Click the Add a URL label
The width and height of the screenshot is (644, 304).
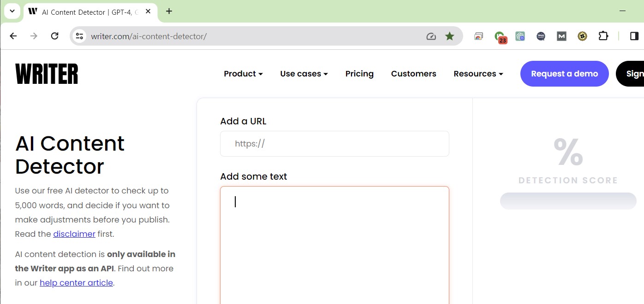pos(243,121)
